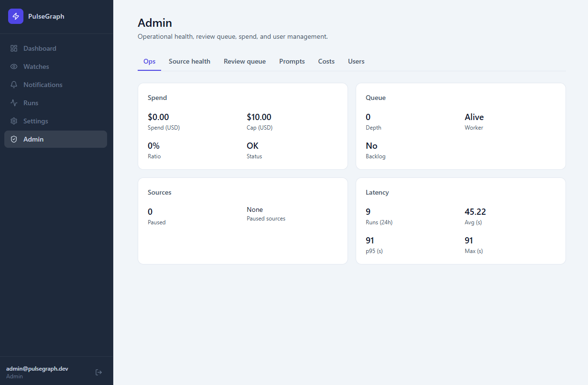Click the Sources card title
The height and width of the screenshot is (385, 588).
(160, 192)
